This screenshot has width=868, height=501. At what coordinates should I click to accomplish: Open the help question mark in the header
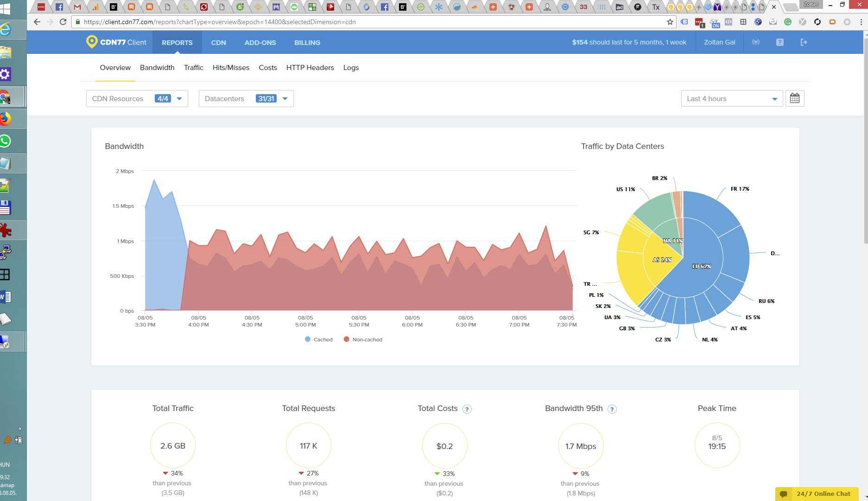pos(780,42)
